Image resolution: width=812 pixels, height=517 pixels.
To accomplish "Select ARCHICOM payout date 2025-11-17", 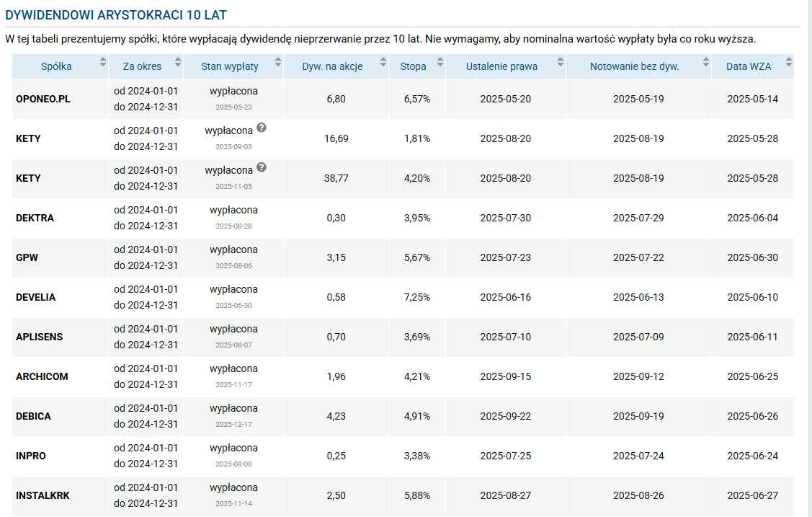I will pyautogui.click(x=233, y=385).
